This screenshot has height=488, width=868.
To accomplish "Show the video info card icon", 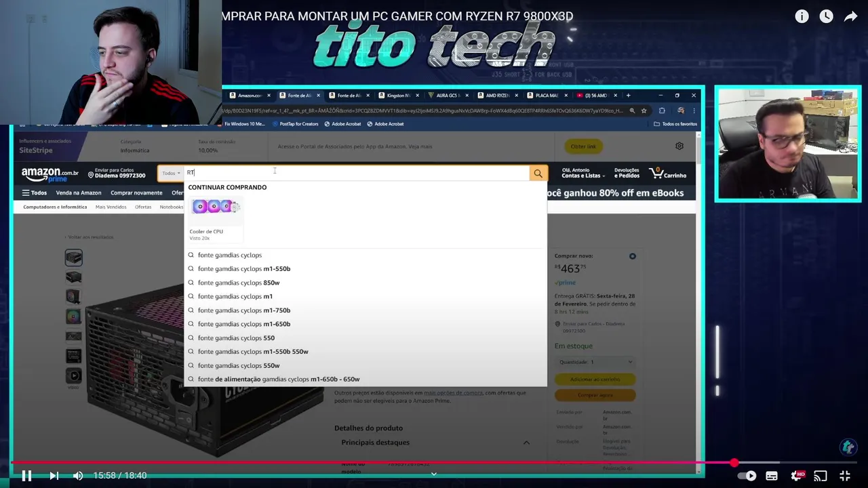I will point(802,16).
